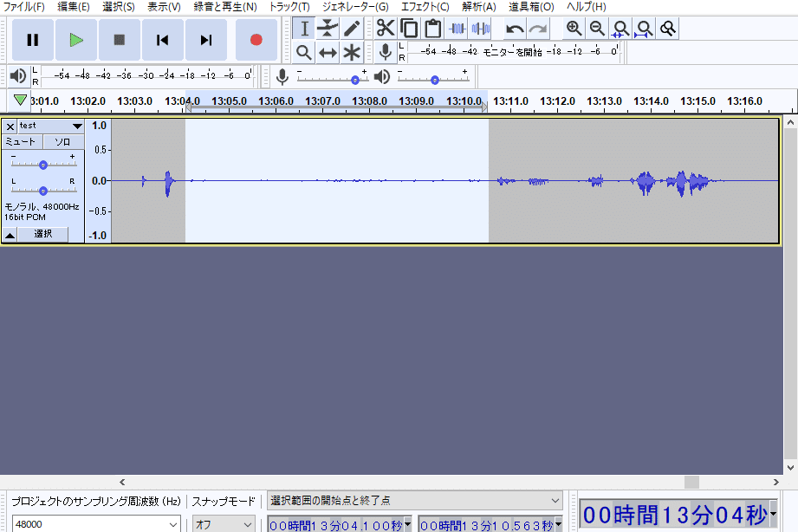Toggle zoom with the last zoom icon

click(x=668, y=29)
